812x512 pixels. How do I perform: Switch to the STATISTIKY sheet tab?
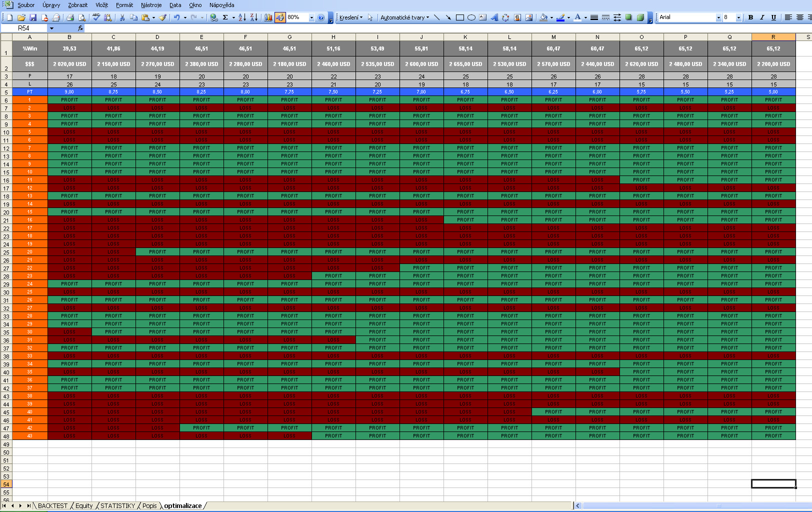click(x=117, y=505)
